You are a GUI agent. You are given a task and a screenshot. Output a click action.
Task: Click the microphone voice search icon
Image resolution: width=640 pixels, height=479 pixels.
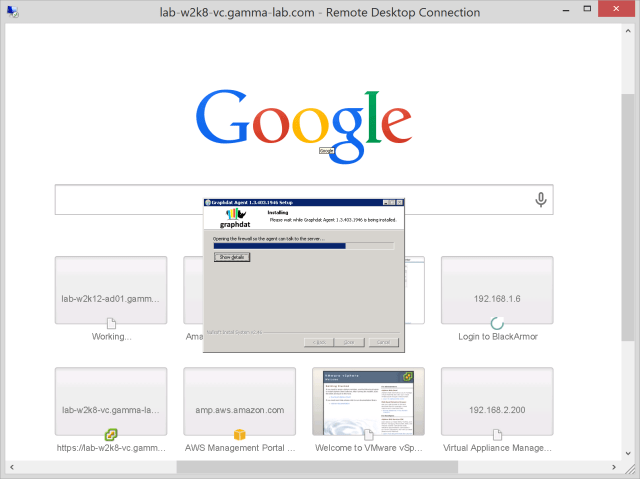[541, 200]
